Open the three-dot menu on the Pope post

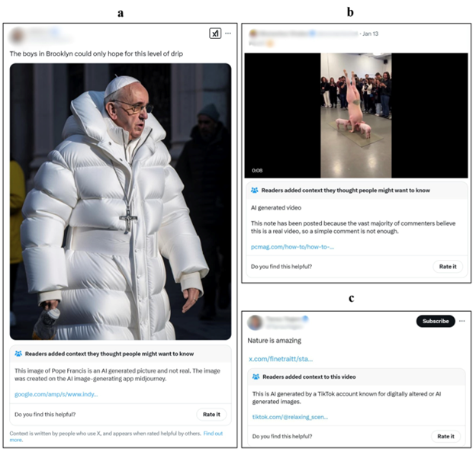pyautogui.click(x=228, y=34)
